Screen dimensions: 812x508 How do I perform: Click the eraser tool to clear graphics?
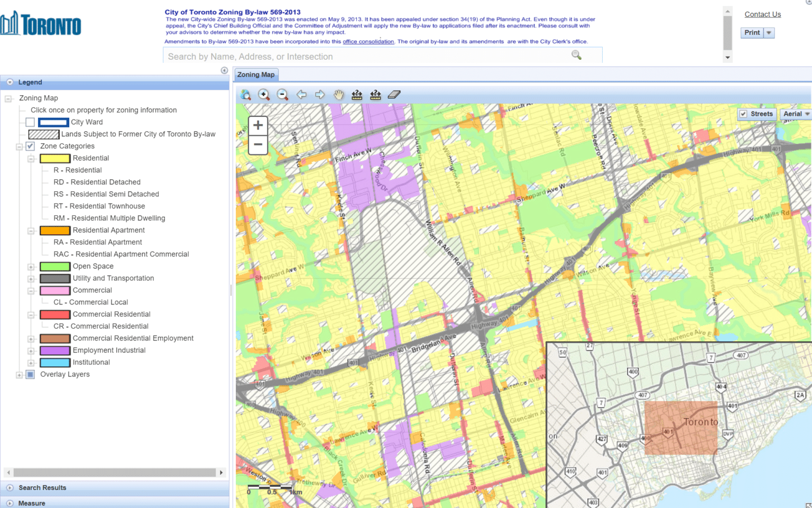[x=394, y=95]
